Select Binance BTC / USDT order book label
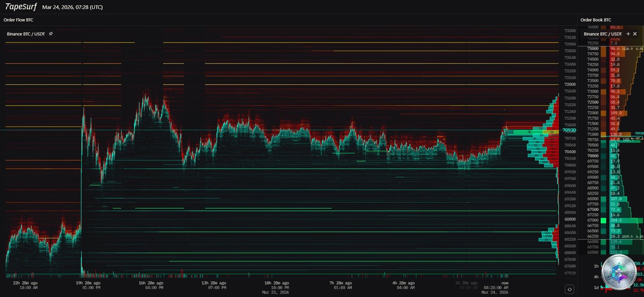This screenshot has height=297, width=644. [x=603, y=34]
